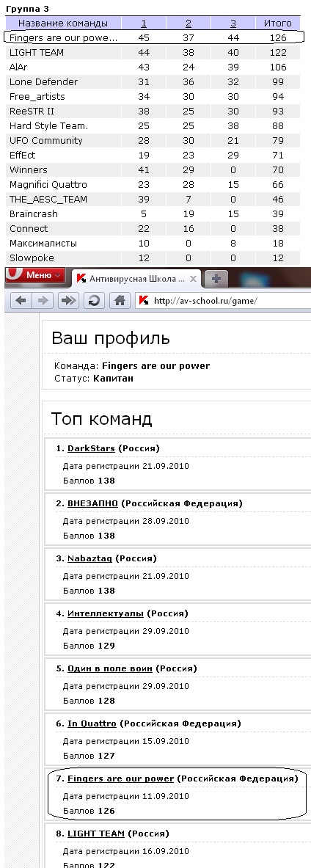Click the av-school.ru address field
The image size is (311, 868).
pyautogui.click(x=223, y=301)
